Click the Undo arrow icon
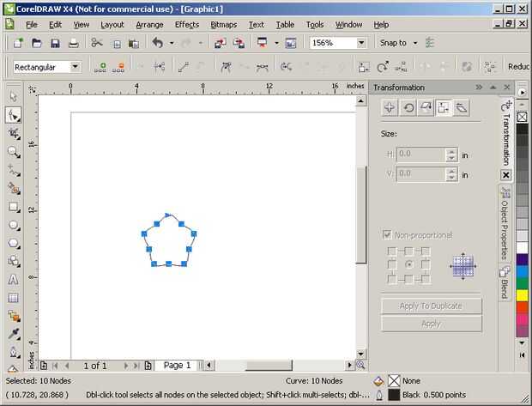This screenshot has height=406, width=532. [x=157, y=43]
